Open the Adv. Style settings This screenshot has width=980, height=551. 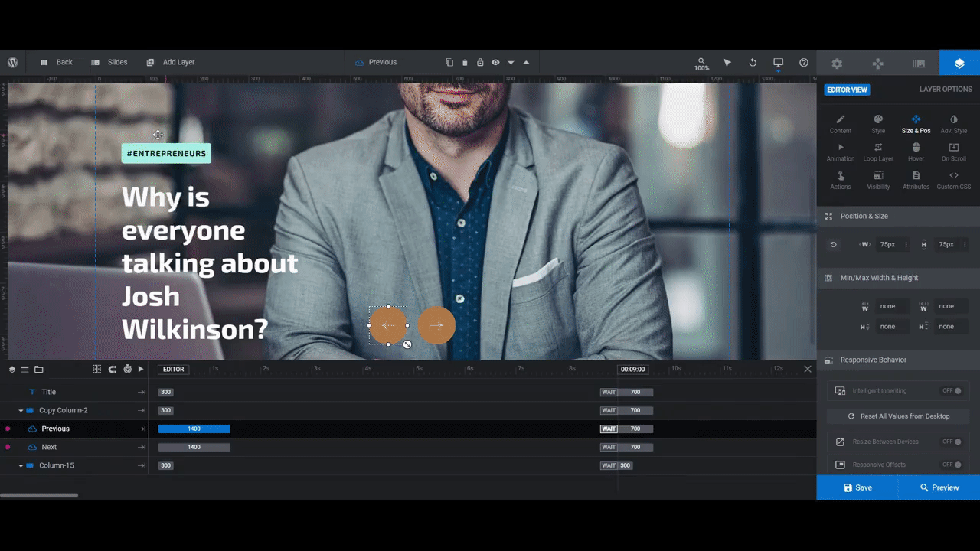click(x=953, y=124)
